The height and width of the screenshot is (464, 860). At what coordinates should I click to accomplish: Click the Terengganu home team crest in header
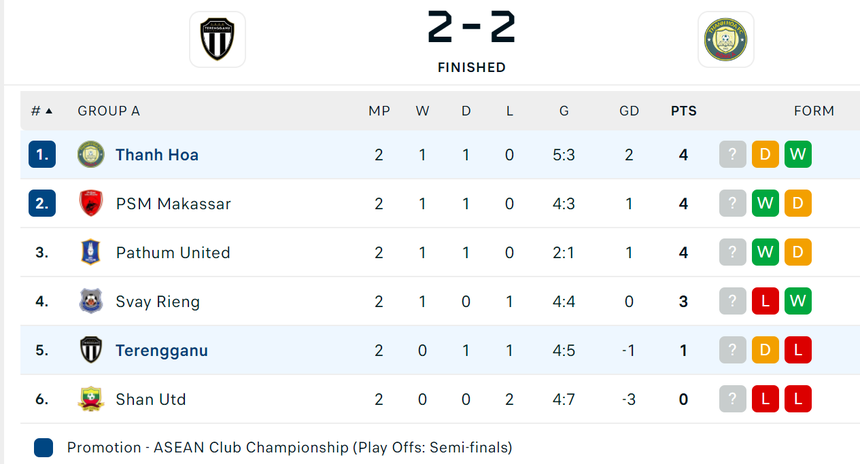(217, 40)
